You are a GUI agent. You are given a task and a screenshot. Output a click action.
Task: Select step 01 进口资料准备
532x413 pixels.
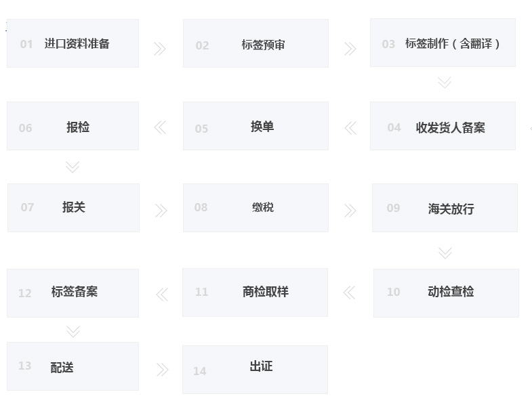73,43
